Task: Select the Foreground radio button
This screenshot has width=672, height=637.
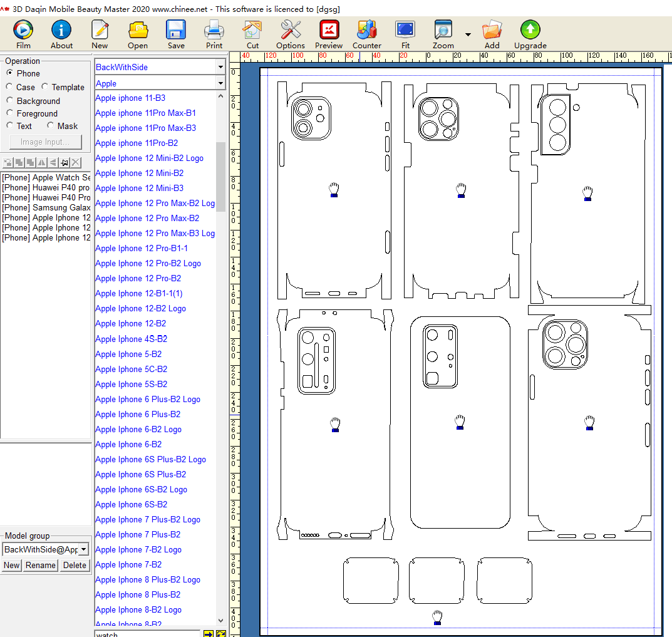Action: coord(9,113)
